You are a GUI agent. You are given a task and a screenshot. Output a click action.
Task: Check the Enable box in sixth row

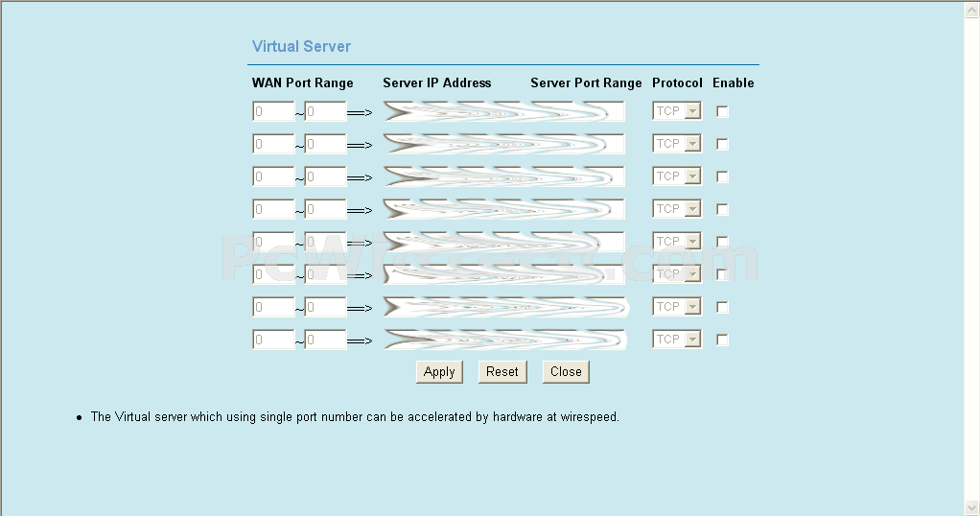point(722,275)
